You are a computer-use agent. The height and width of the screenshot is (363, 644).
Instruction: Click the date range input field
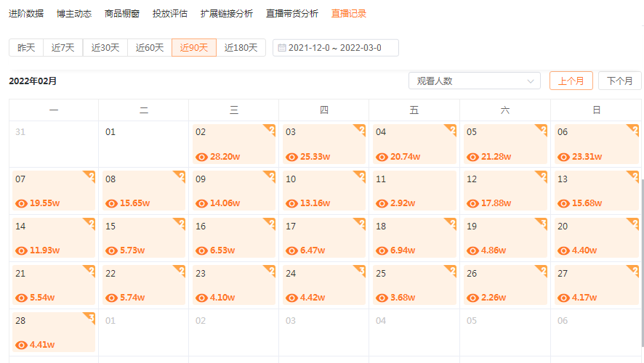pyautogui.click(x=336, y=48)
